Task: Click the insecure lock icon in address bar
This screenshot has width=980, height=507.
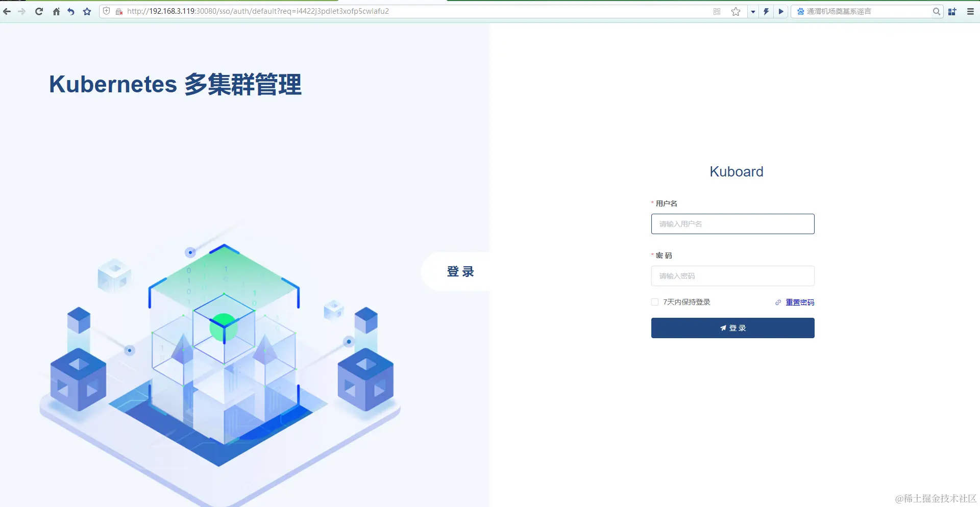Action: pos(119,11)
